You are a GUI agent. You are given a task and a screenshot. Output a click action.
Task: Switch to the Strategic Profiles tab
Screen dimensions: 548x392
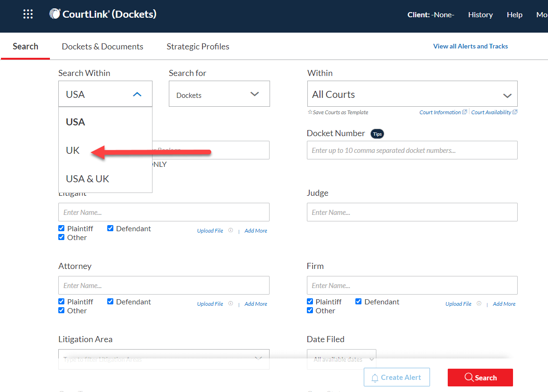(198, 47)
